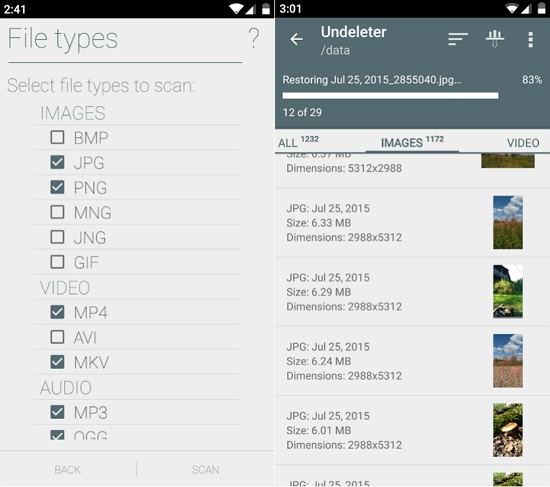
Task: Uncheck the MP3 audio type
Action: 57,412
